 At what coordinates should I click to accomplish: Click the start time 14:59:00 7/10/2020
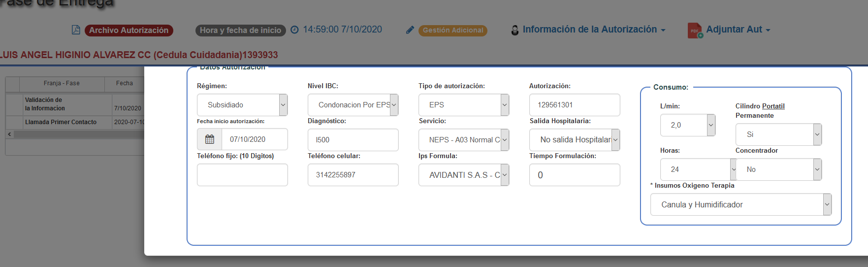pos(343,30)
